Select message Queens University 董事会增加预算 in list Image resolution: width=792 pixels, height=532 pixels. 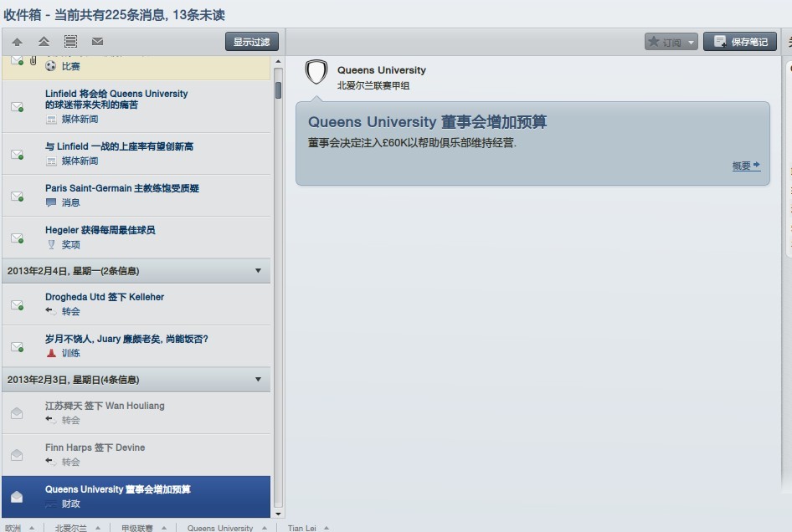click(136, 497)
